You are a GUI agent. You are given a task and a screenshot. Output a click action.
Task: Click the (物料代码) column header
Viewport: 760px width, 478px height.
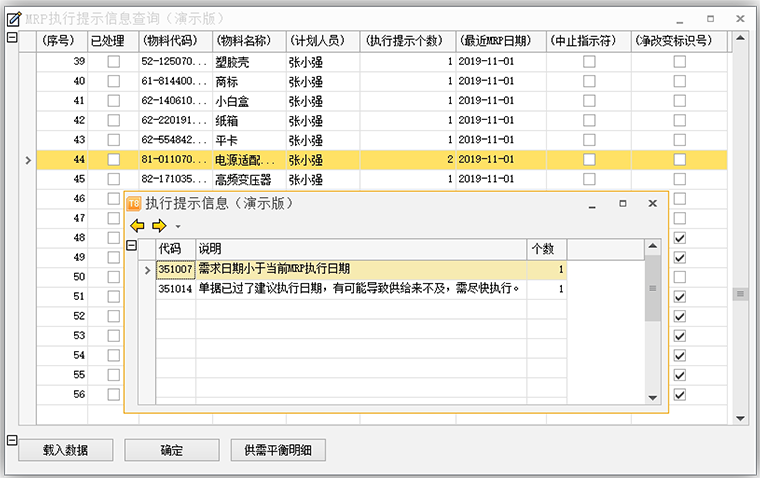175,41
